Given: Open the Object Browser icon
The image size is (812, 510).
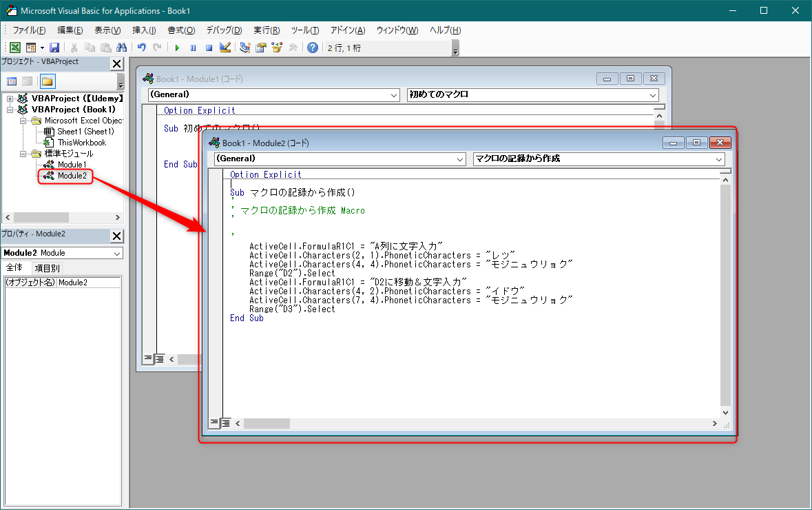Looking at the screenshot, I should (277, 48).
